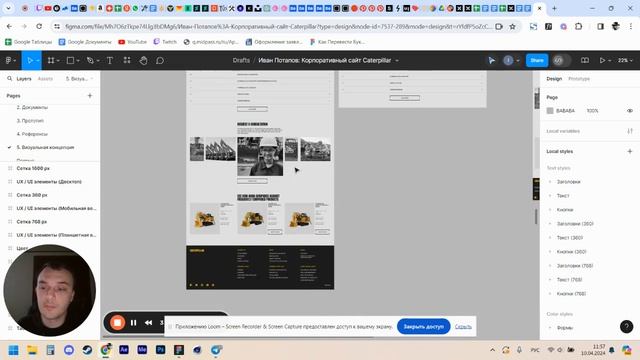Click the Скрыть link
640x360 pixels.
pos(463,327)
